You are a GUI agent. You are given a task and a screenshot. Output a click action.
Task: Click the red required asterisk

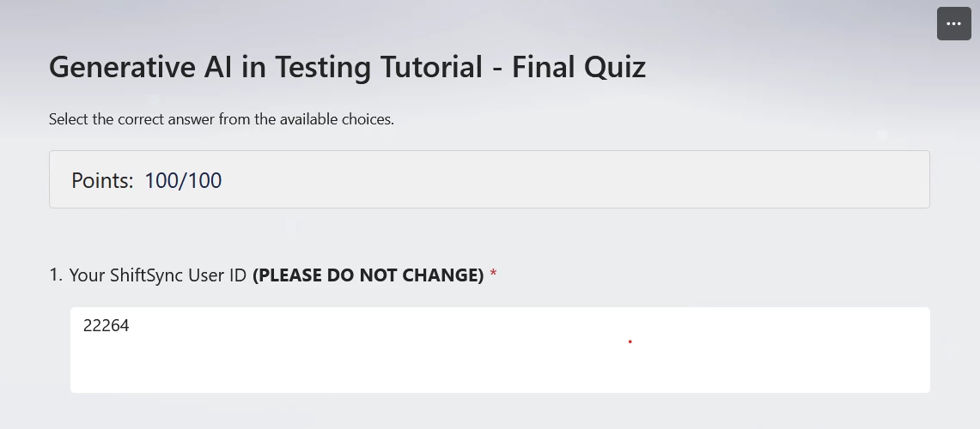(494, 275)
